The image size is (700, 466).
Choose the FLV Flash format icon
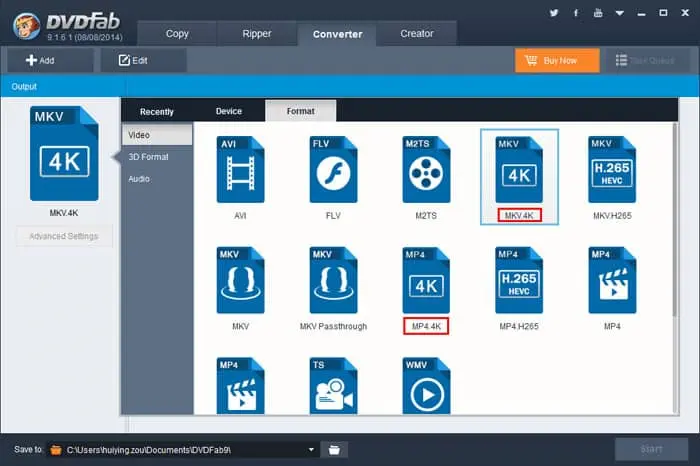point(333,169)
